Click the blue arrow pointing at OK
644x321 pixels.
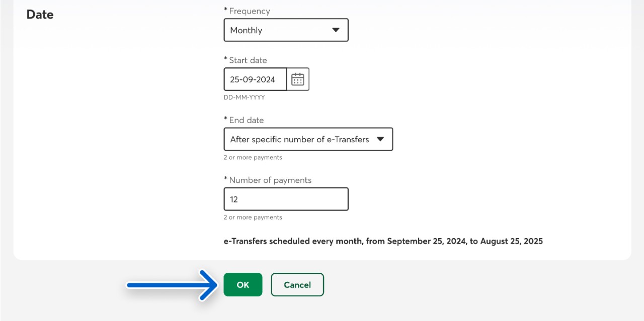[x=171, y=285]
